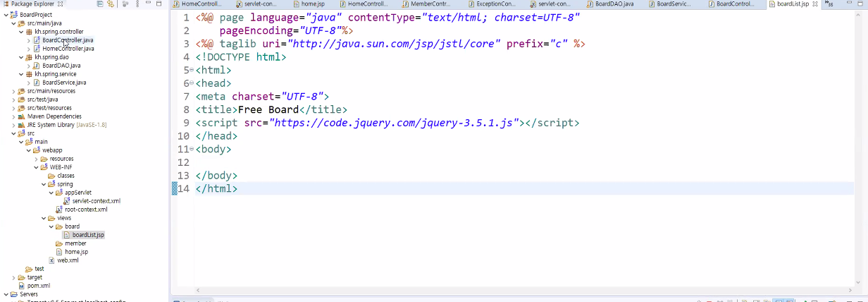Click the src/main/java source folder icon

22,23
